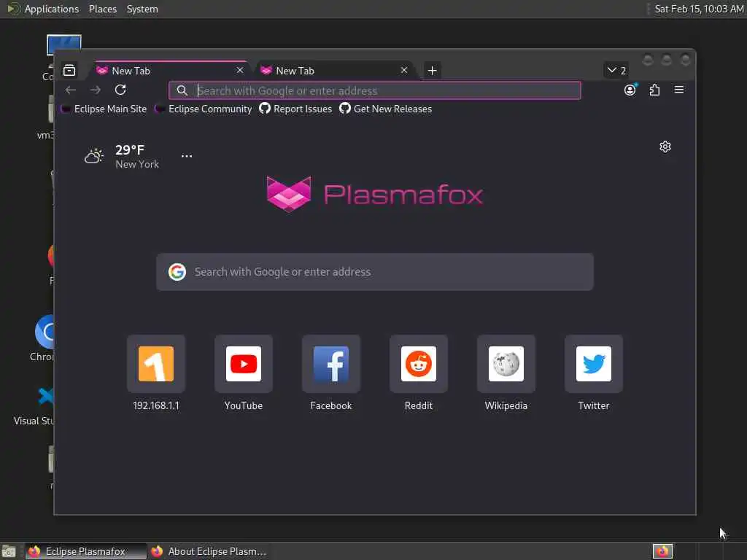Open the Firefox View icon left of tabs

pyautogui.click(x=69, y=71)
